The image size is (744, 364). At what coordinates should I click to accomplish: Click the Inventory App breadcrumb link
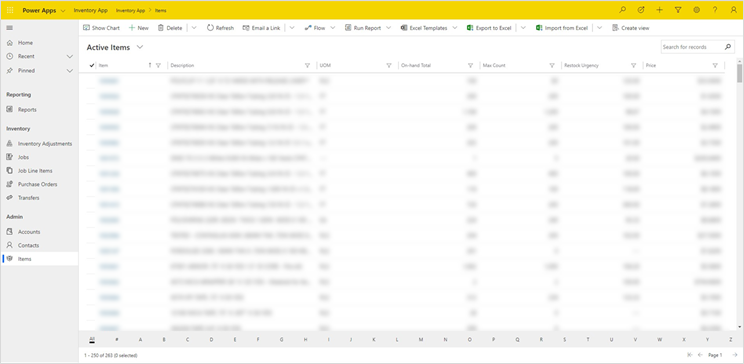click(x=130, y=10)
